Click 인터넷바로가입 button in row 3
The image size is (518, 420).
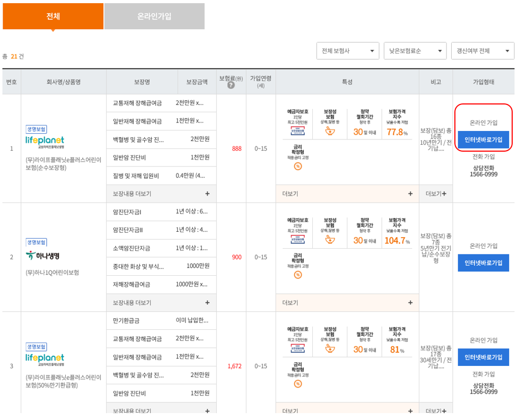point(484,357)
